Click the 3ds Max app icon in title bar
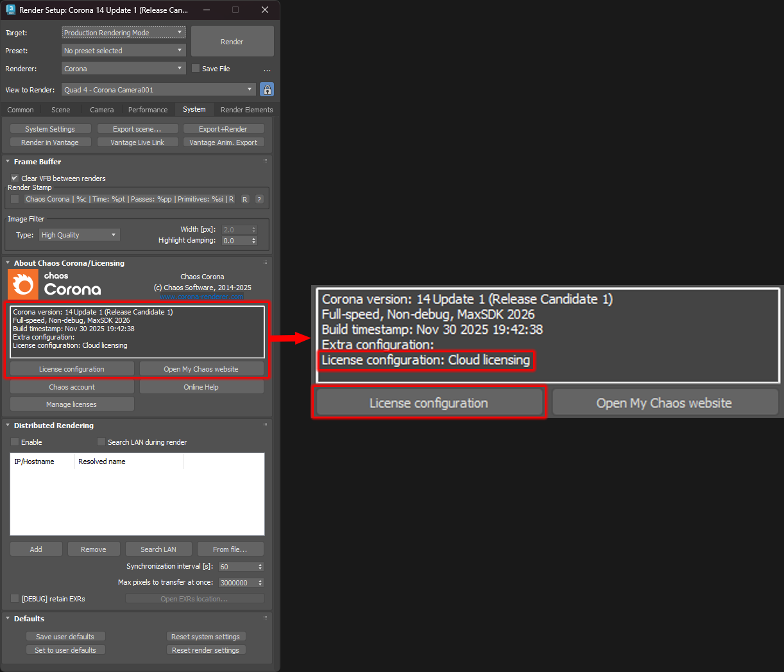The image size is (784, 672). 10,10
